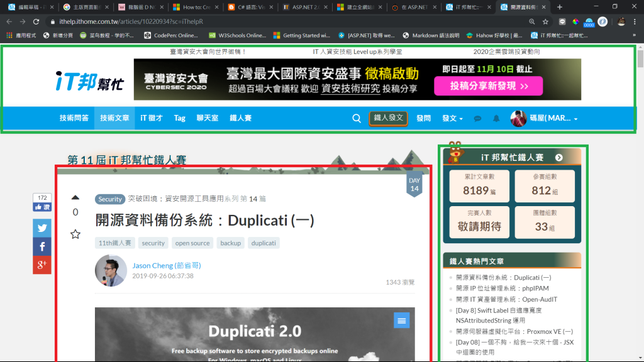Viewport: 644px width, 362px height.
Task: Open popular article 開源 IT 資產管理系統：Open-AudIT
Action: [506, 300]
